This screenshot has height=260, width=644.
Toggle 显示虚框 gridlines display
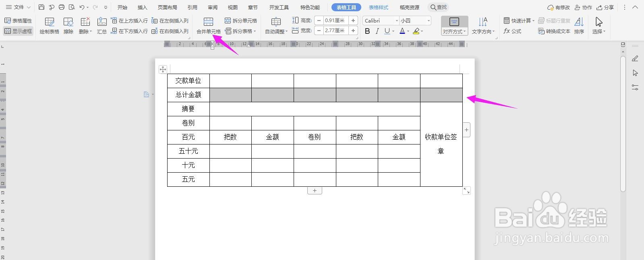pos(18,31)
